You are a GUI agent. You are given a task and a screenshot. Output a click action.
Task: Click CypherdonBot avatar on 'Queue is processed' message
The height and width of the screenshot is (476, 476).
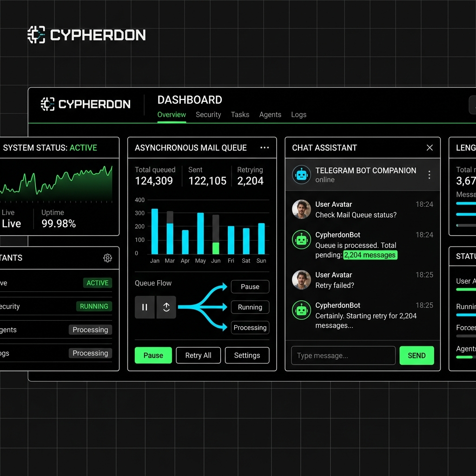[301, 239]
